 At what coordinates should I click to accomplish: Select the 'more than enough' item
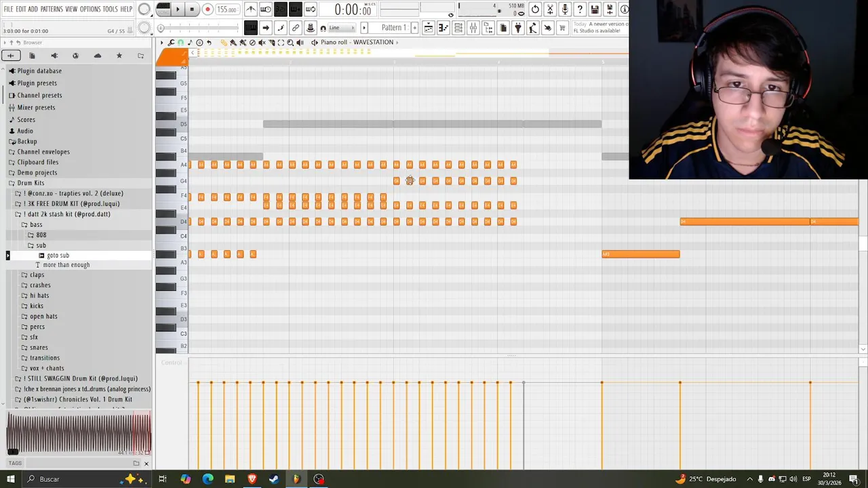[x=66, y=265]
